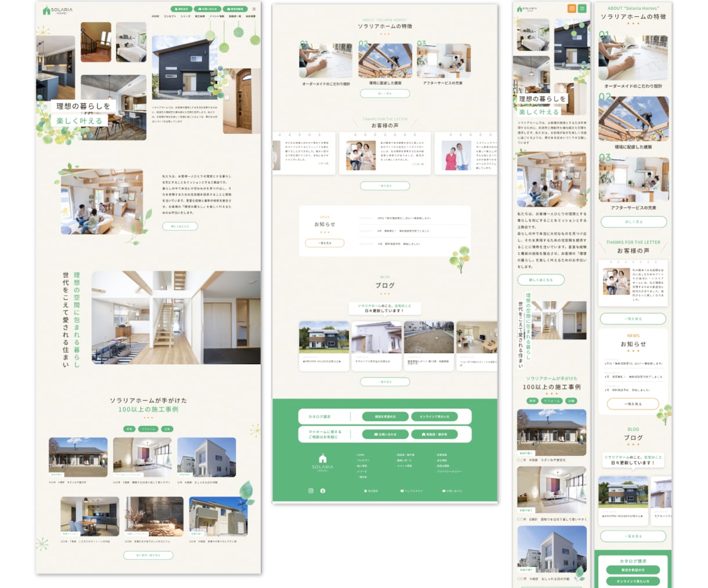Select HOME in the desktop navigation bar
The height and width of the screenshot is (588, 708).
coord(156,16)
